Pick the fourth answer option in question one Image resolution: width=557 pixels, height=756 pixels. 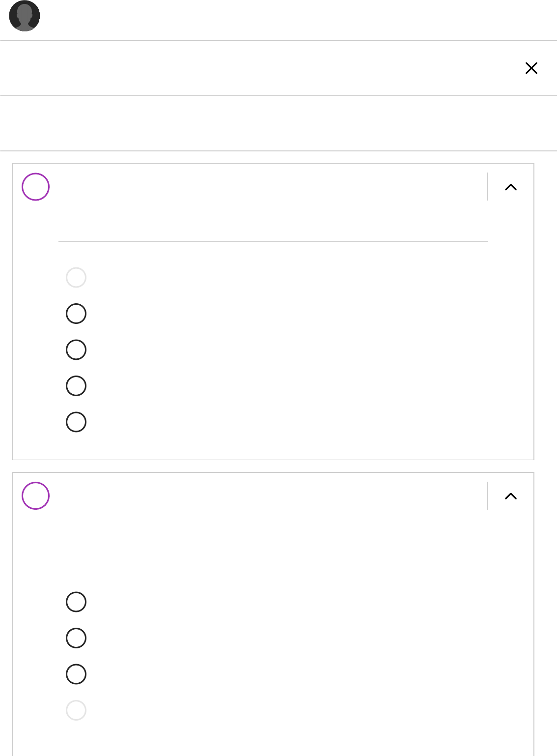pos(76,386)
